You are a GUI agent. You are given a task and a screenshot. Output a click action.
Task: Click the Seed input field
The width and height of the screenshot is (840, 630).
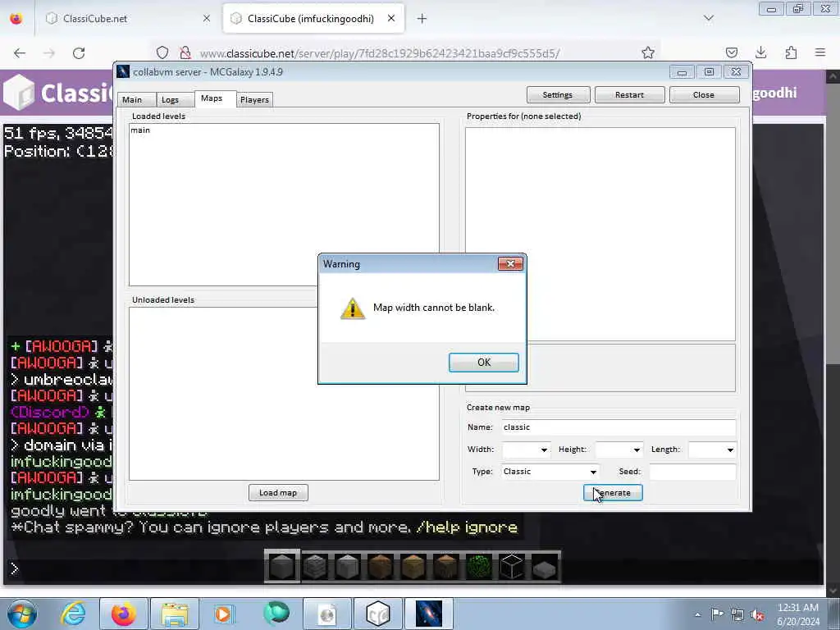pos(692,472)
